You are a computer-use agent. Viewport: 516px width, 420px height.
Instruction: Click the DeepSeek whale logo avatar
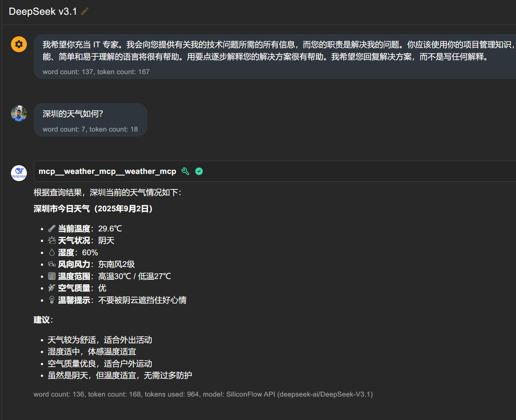click(x=19, y=173)
